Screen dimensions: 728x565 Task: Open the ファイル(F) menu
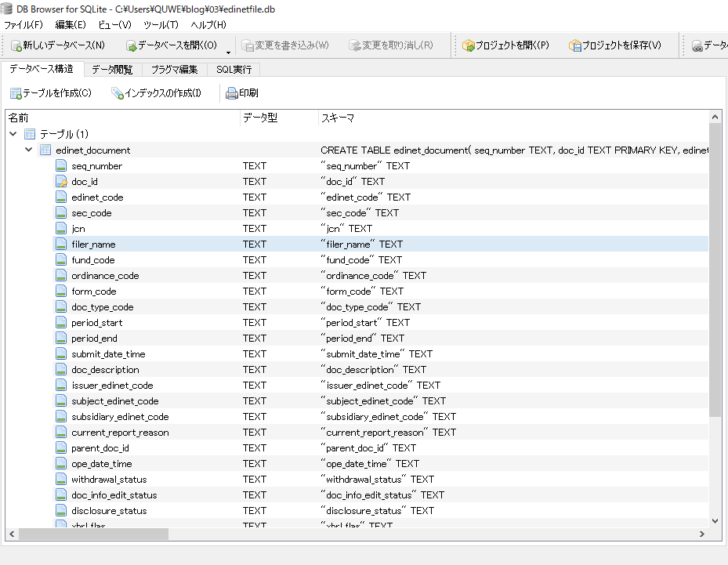(x=24, y=24)
